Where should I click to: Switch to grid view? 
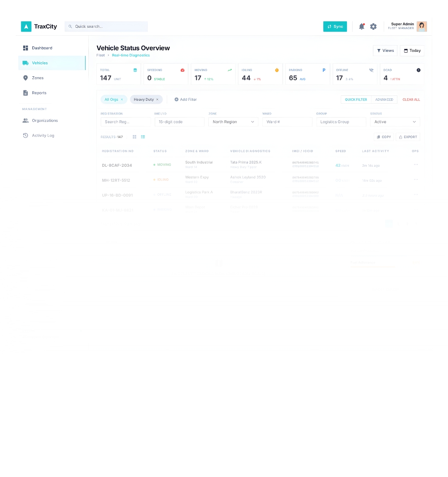click(134, 137)
